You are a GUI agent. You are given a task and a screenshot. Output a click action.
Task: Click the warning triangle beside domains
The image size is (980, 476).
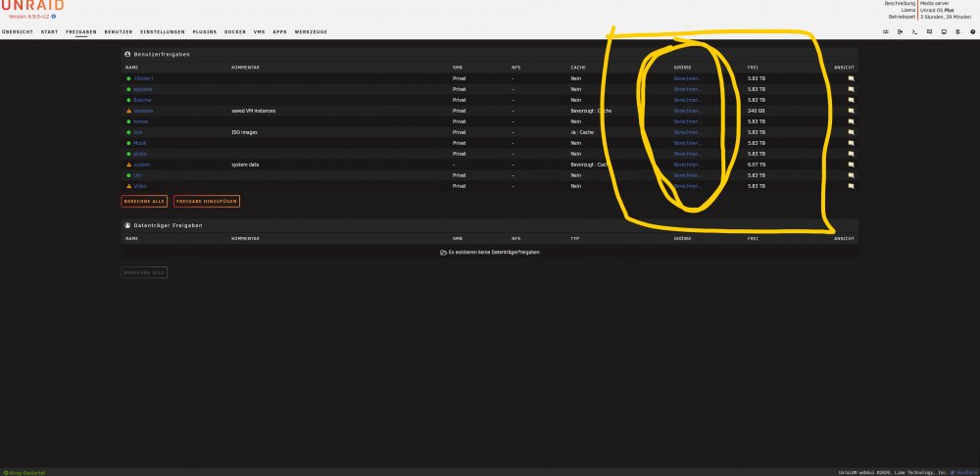click(x=128, y=111)
